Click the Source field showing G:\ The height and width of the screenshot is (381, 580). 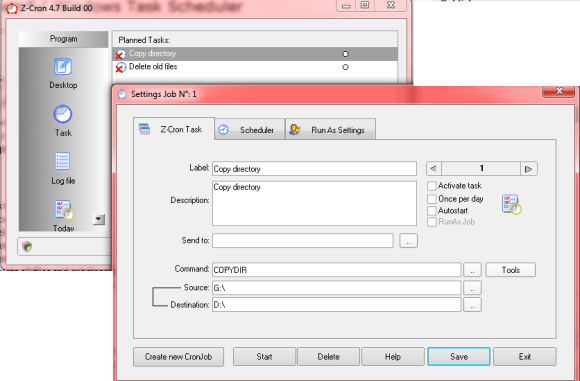click(337, 288)
